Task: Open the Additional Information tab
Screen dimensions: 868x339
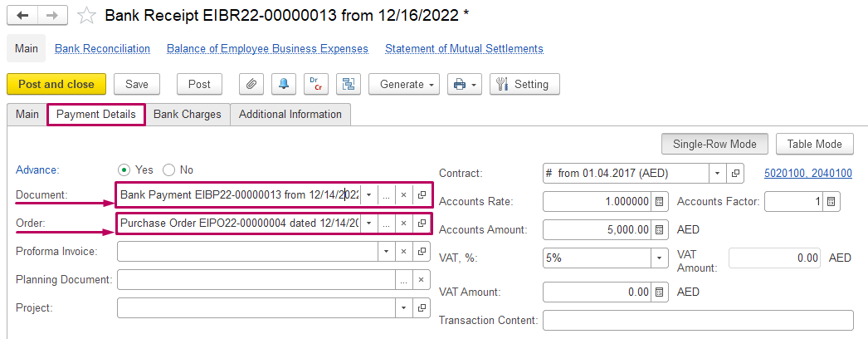Action: pos(290,115)
